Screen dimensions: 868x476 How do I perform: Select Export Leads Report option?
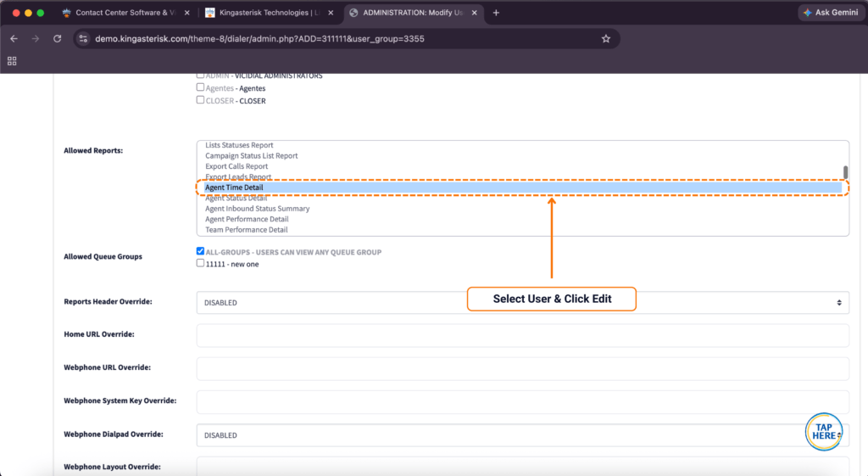[x=238, y=176]
